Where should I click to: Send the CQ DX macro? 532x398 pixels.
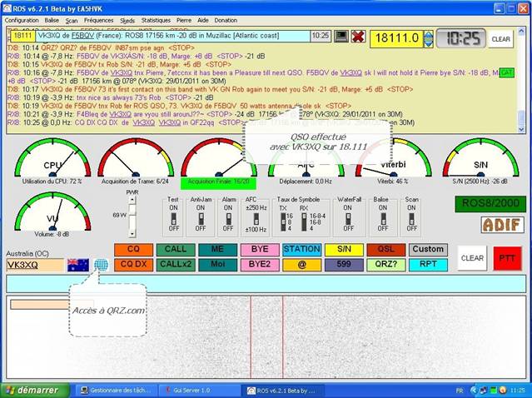pyautogui.click(x=133, y=265)
